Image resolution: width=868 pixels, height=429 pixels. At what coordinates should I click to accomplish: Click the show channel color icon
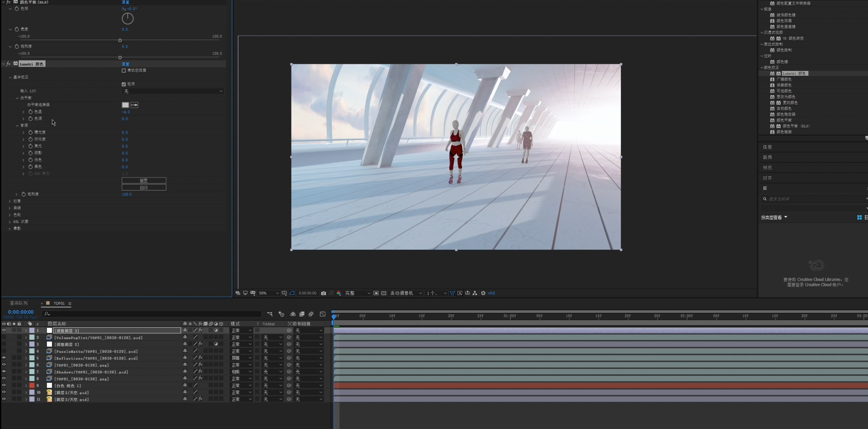pyautogui.click(x=339, y=293)
